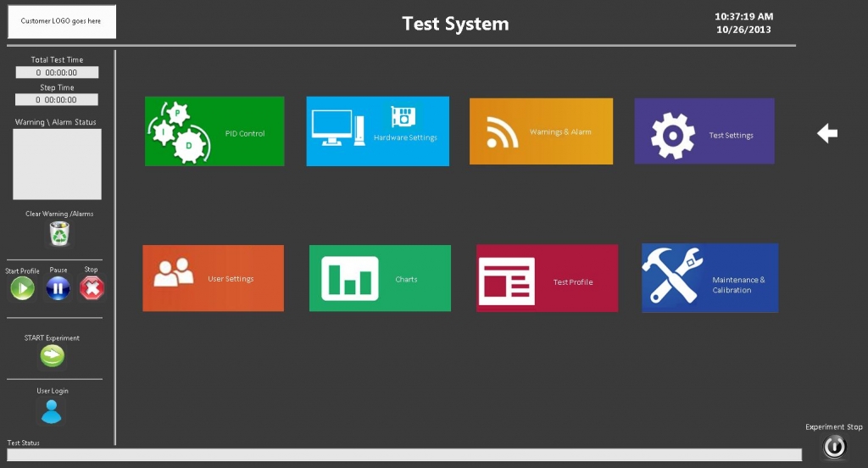Pause the running test profile

[x=58, y=289]
